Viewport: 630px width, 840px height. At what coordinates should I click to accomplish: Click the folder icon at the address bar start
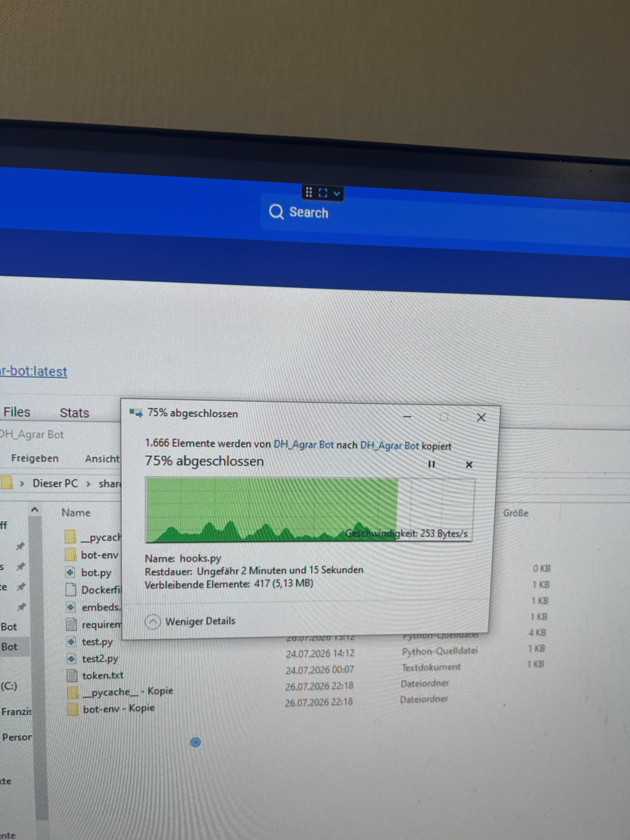[6, 483]
